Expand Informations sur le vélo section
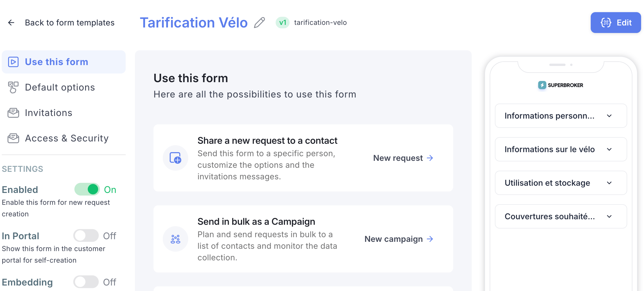Viewport: 644px width, 291px height. [x=561, y=149]
